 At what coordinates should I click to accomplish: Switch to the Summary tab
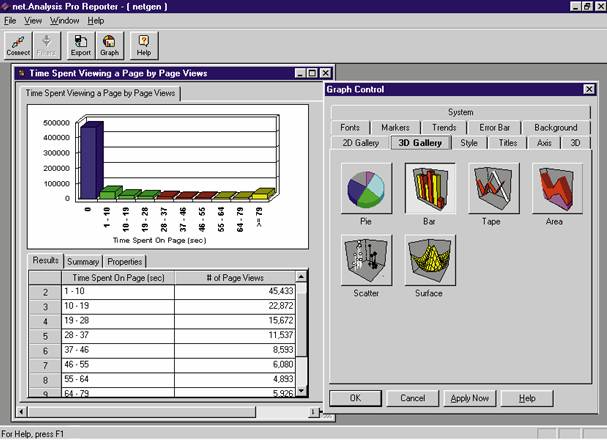[x=83, y=262]
